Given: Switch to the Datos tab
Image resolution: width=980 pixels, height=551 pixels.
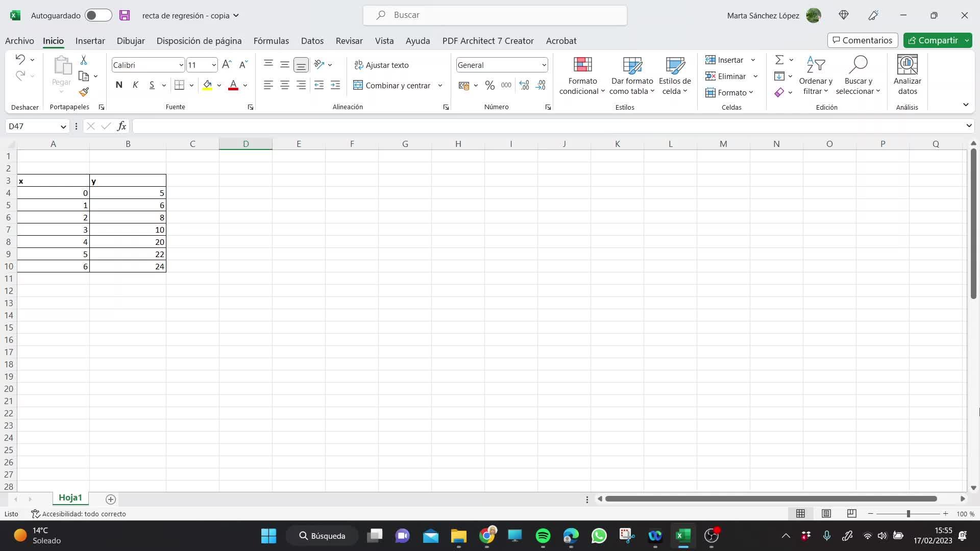Looking at the screenshot, I should point(312,41).
